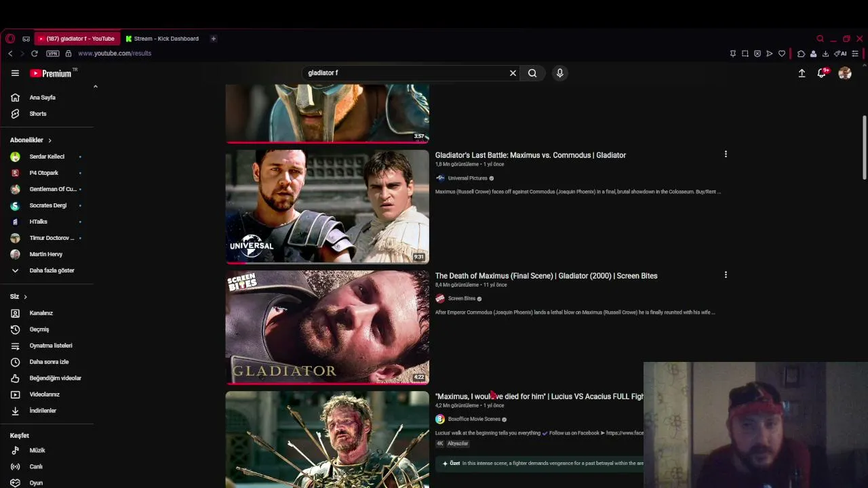This screenshot has width=868, height=488.
Task: Visit the Boxoffice Movie Scenes channel
Action: [x=474, y=420]
